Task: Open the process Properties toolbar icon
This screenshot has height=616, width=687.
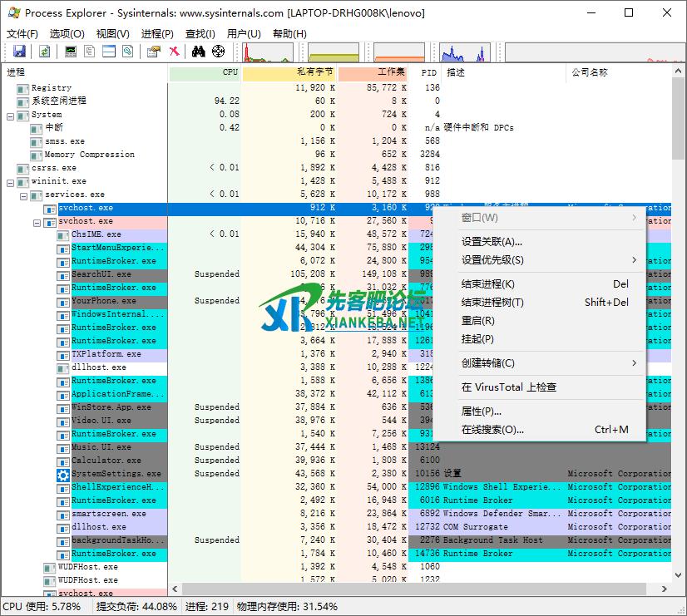Action: pyautogui.click(x=153, y=52)
